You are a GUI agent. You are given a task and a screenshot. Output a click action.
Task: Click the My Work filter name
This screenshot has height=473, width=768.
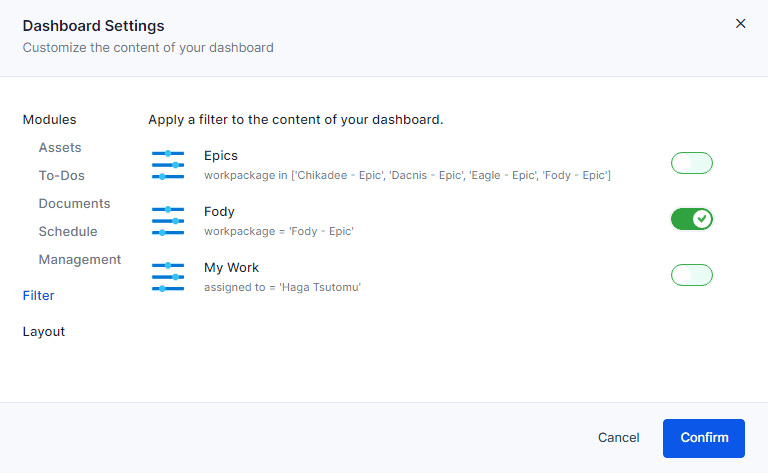231,268
